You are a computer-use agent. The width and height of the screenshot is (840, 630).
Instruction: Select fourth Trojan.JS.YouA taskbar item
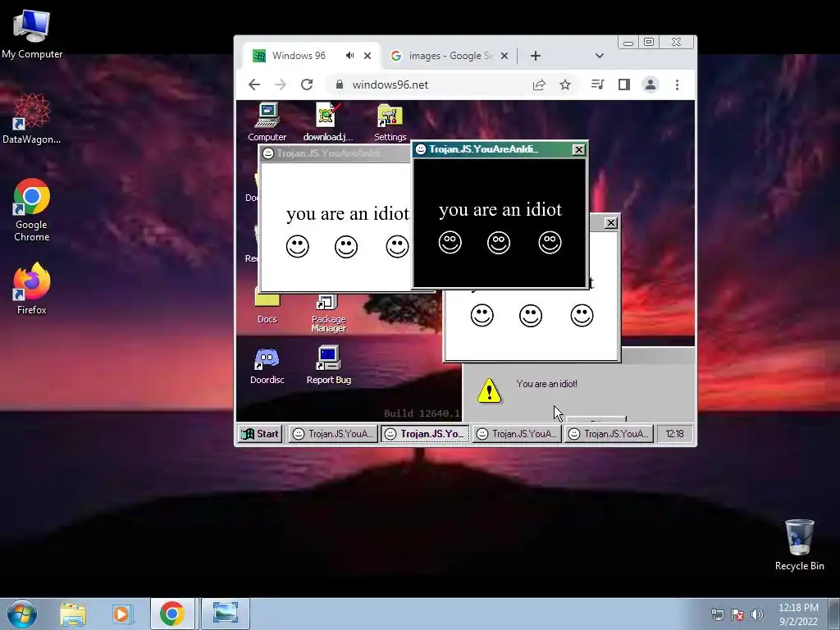tap(609, 434)
